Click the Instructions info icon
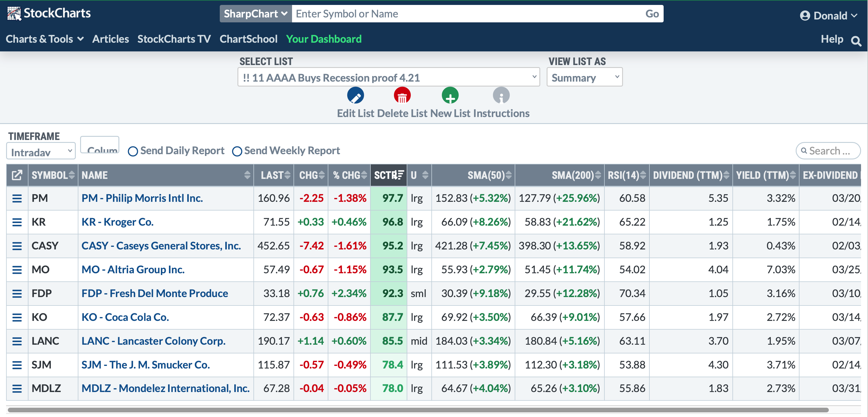Image resolution: width=868 pixels, height=417 pixels. click(x=501, y=96)
